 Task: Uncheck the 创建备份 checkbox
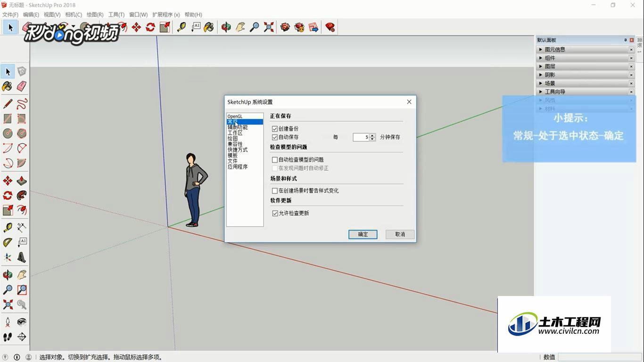275,129
